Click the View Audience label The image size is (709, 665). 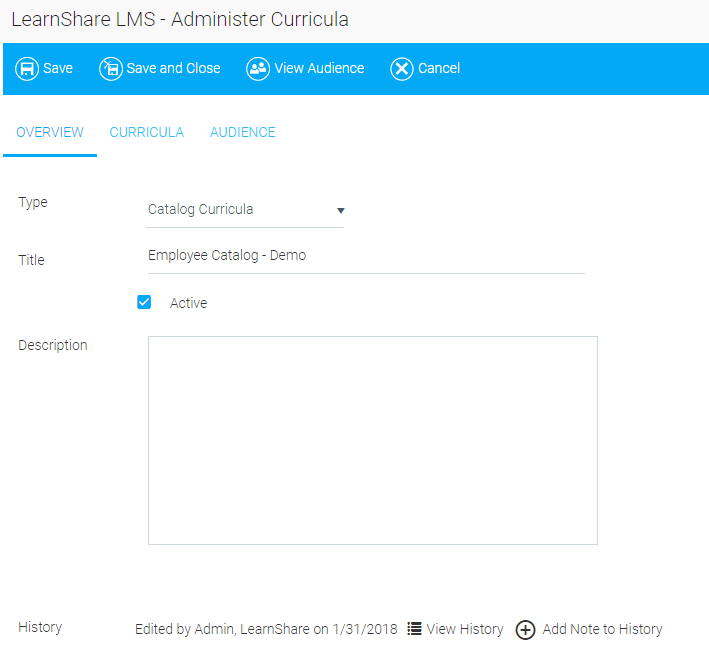[319, 68]
